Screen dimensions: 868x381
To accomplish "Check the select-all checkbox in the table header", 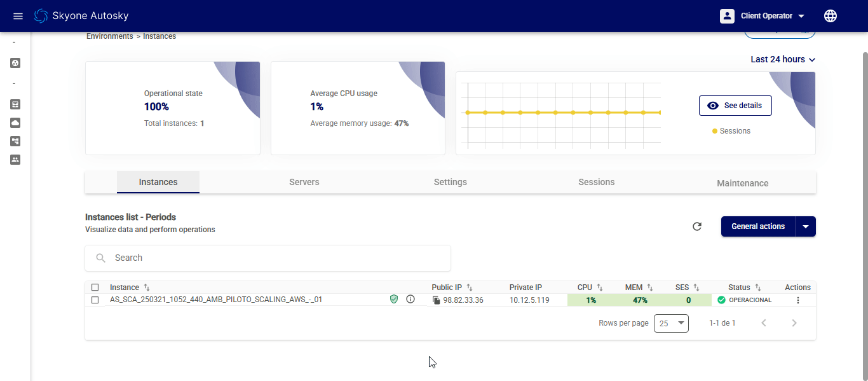I will (95, 287).
